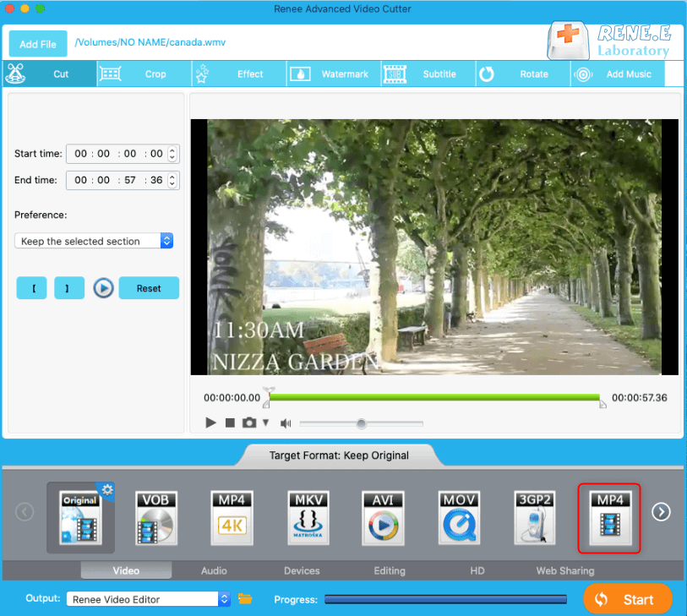687x616 pixels.
Task: Select the MKV format icon
Action: pyautogui.click(x=308, y=518)
